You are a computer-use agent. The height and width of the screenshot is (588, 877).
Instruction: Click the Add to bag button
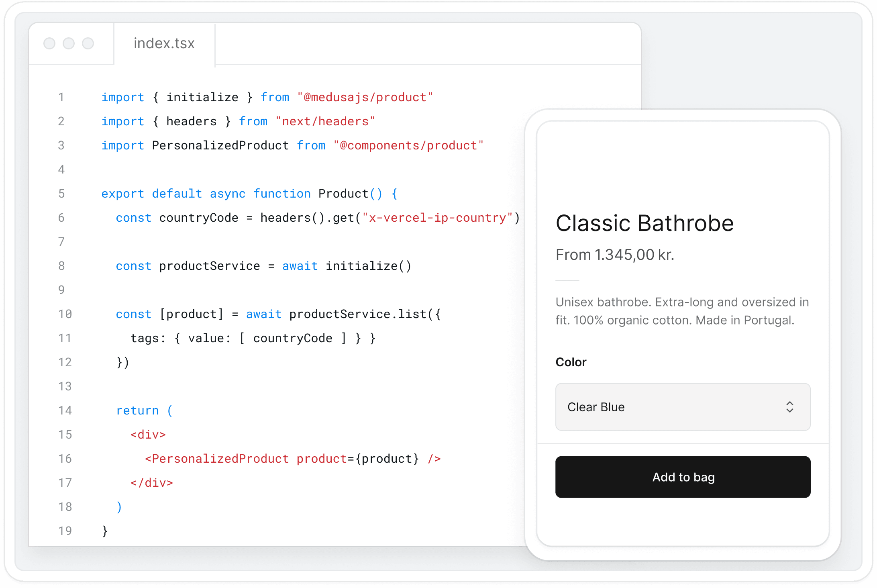[683, 477]
